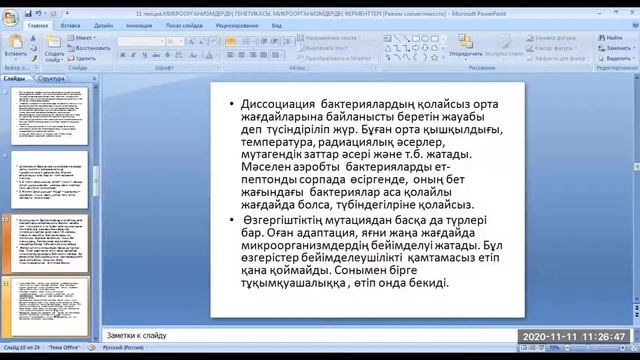Screen dimensions: 640x360
Task: Switch to the Анимация ribbon tab
Action: pos(139,25)
